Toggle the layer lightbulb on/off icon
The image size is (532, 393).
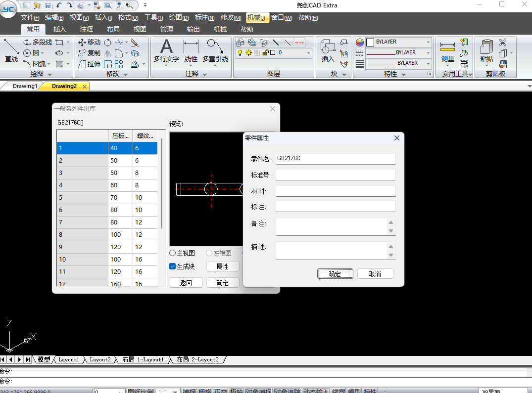(240, 53)
